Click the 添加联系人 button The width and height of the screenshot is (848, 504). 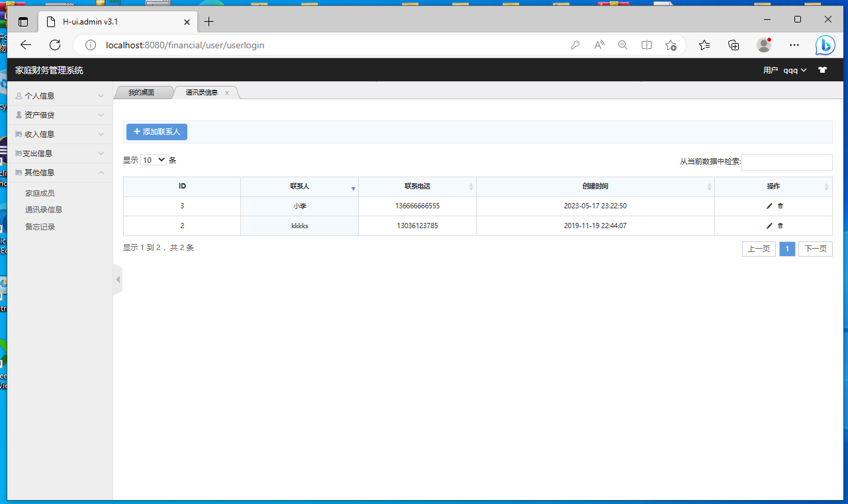click(x=157, y=132)
